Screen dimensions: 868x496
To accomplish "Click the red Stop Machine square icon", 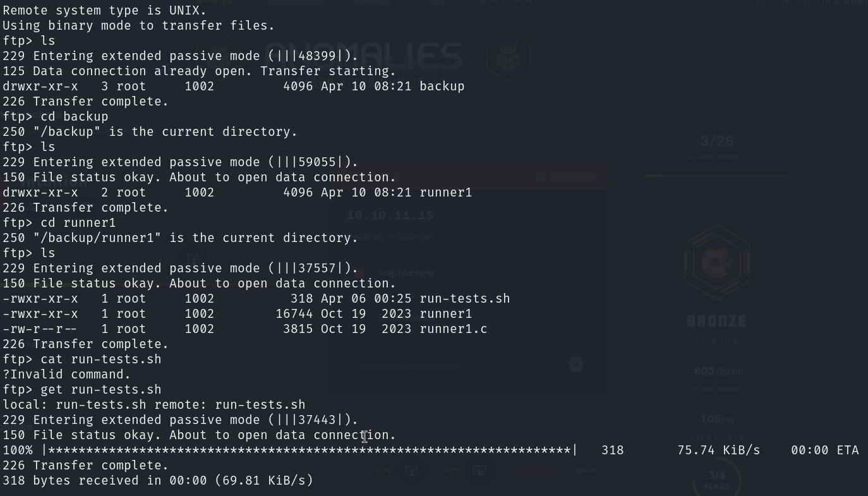I will coord(359,273).
